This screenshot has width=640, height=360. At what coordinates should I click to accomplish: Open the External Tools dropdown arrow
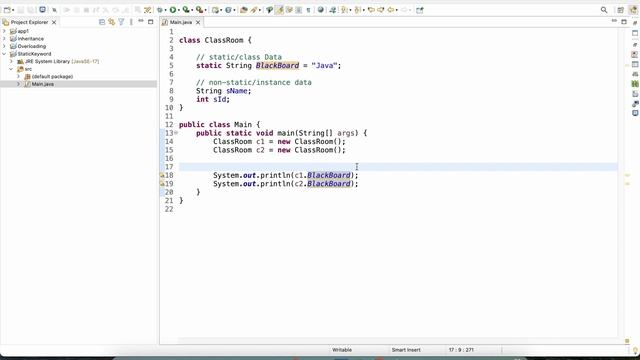205,10
